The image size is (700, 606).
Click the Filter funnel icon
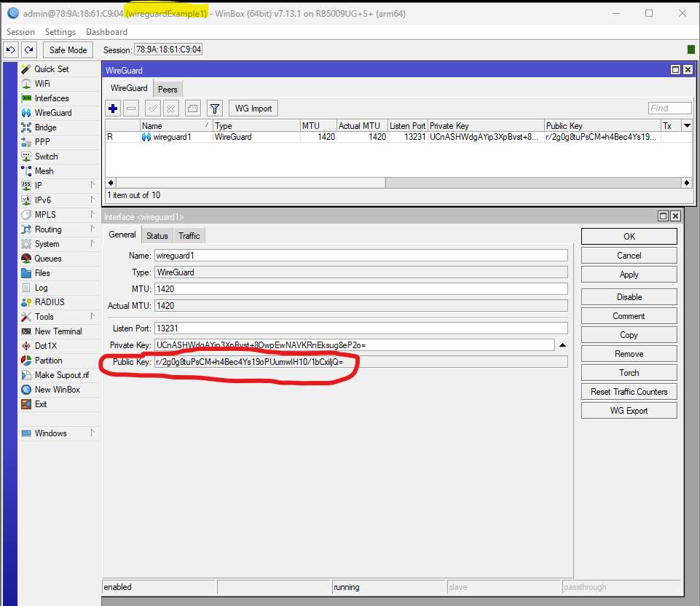pos(215,109)
